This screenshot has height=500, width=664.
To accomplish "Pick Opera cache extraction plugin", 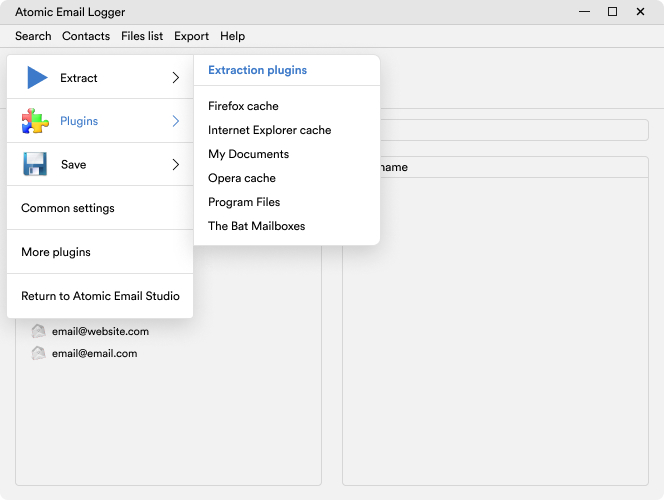I will [241, 178].
